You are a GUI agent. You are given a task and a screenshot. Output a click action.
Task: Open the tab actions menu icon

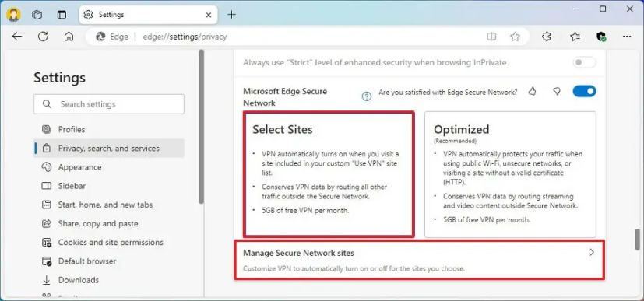click(62, 15)
